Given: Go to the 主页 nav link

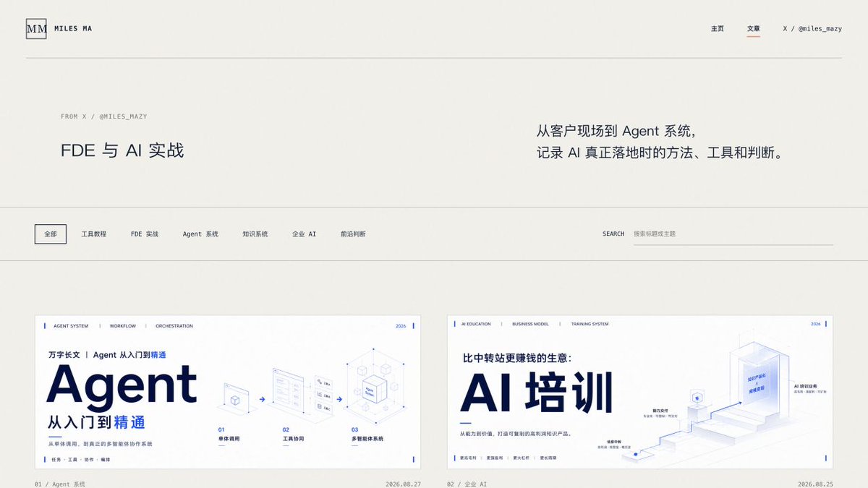Looking at the screenshot, I should [718, 29].
